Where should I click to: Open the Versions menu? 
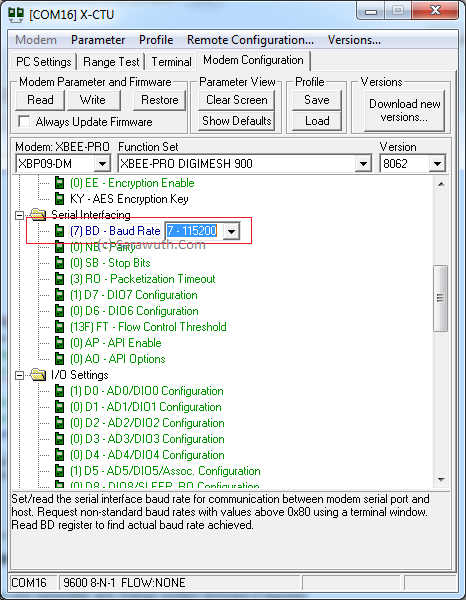[x=354, y=40]
